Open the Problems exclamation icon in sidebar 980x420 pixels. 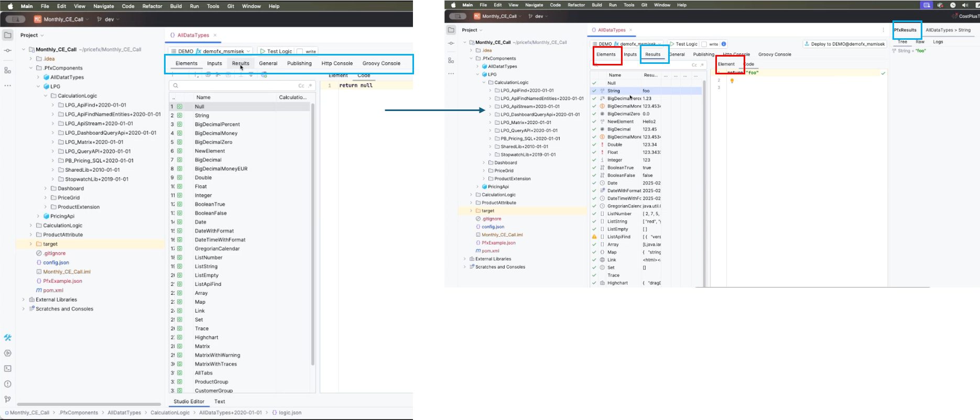(x=7, y=384)
